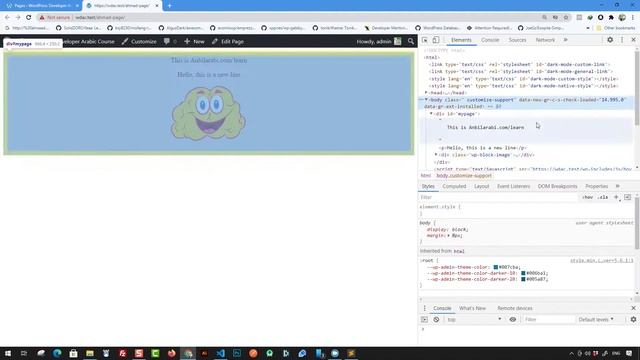Open the DOM Breakpoints tab

(x=557, y=186)
